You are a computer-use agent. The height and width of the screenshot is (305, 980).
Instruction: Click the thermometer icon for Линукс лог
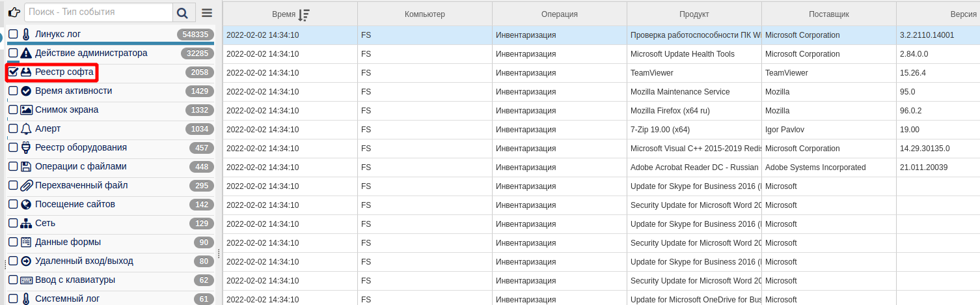(26, 35)
